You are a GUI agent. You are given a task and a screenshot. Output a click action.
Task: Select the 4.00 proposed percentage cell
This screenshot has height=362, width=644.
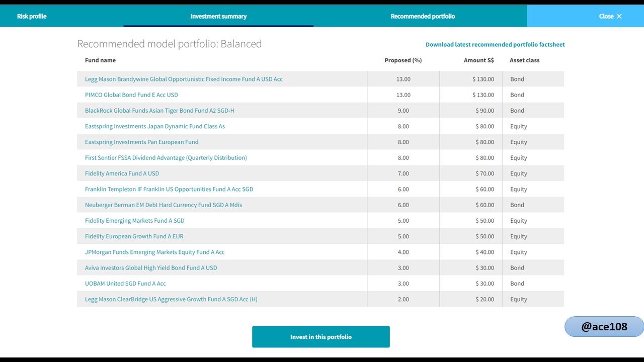(x=403, y=252)
